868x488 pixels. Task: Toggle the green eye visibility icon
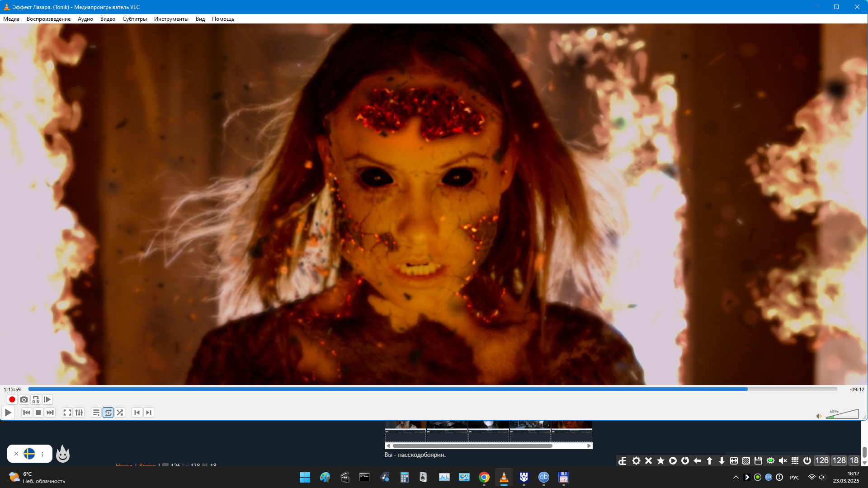pyautogui.click(x=770, y=460)
